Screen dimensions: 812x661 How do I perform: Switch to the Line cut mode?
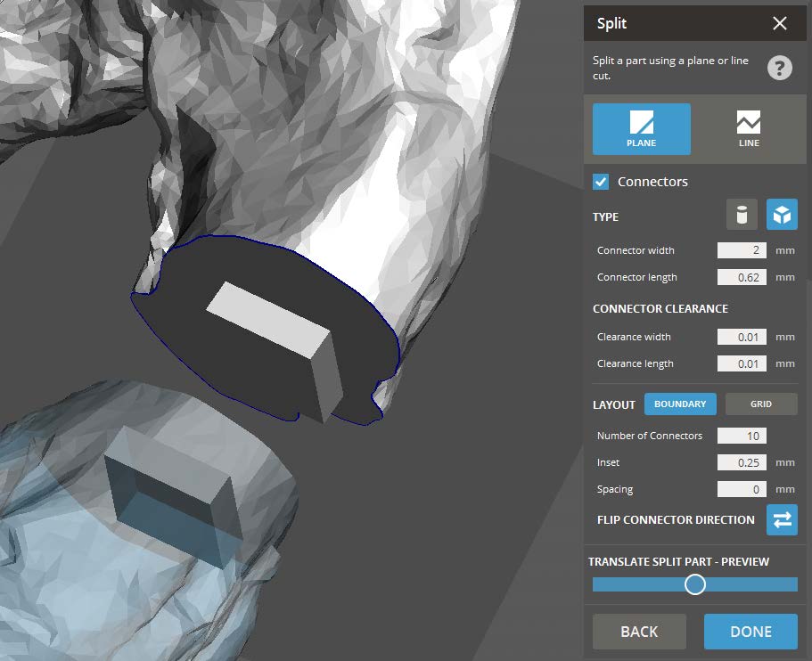coord(749,129)
